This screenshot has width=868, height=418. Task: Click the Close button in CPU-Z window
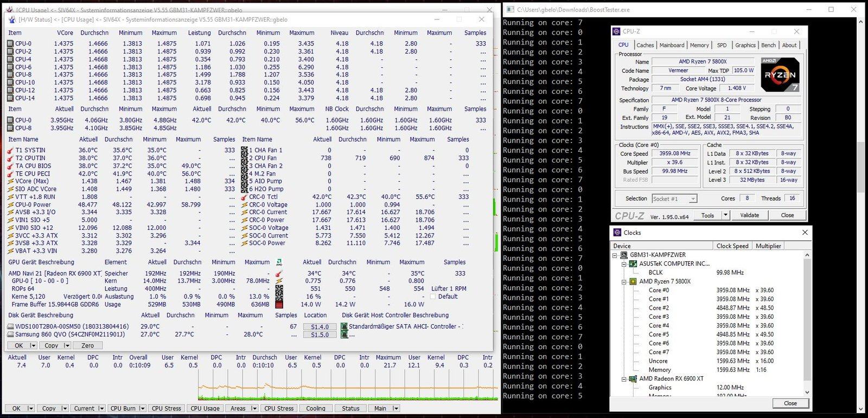tap(787, 215)
